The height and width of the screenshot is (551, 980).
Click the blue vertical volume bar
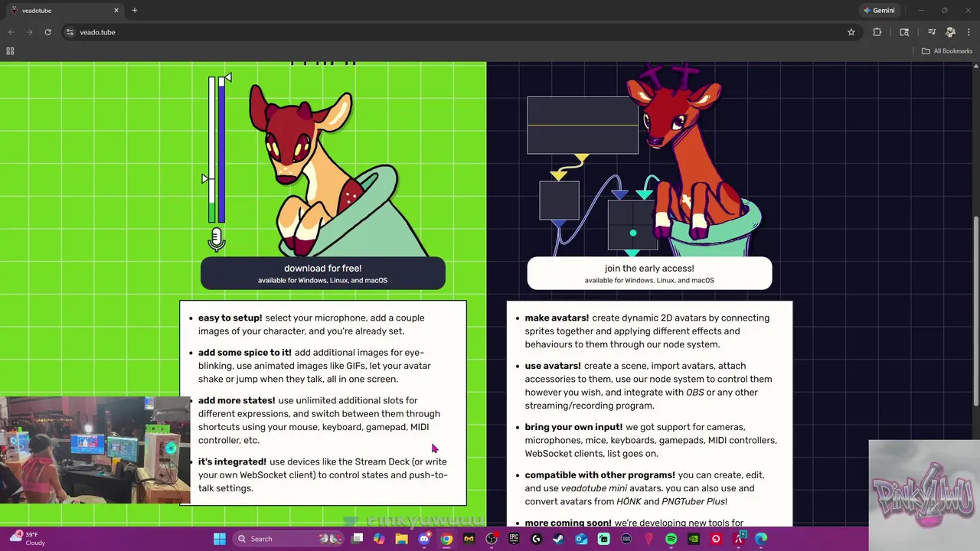click(x=221, y=150)
